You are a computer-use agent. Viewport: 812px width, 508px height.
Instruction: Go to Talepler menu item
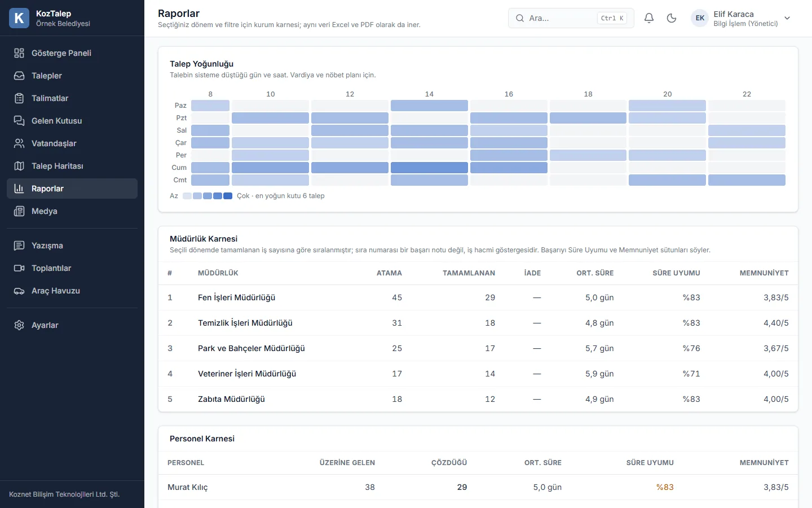coord(72,76)
